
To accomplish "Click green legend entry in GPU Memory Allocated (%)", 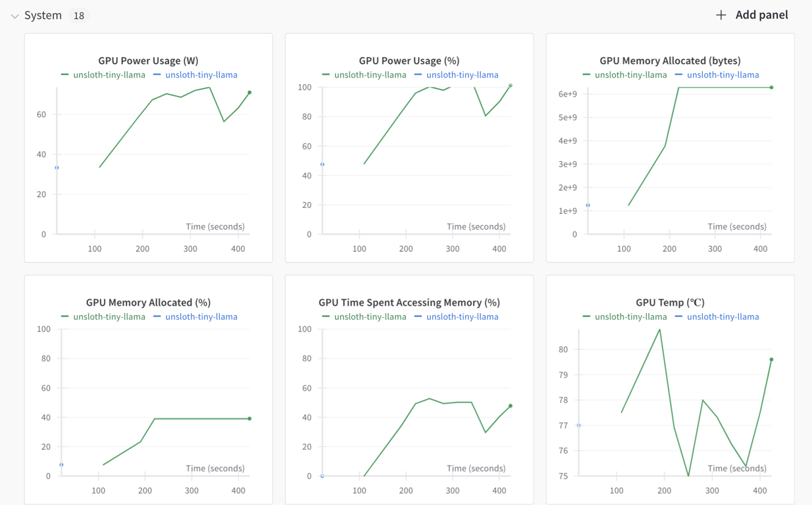I will point(103,317).
